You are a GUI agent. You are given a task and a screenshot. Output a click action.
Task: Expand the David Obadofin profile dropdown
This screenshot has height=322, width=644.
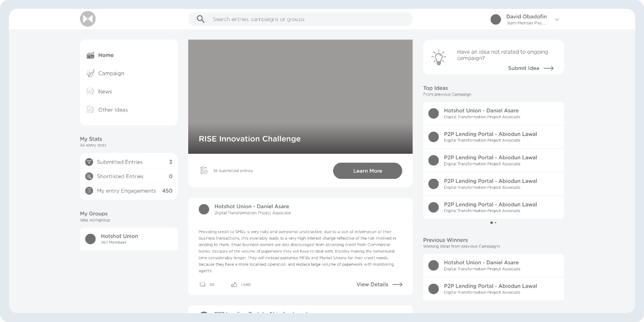(x=557, y=19)
